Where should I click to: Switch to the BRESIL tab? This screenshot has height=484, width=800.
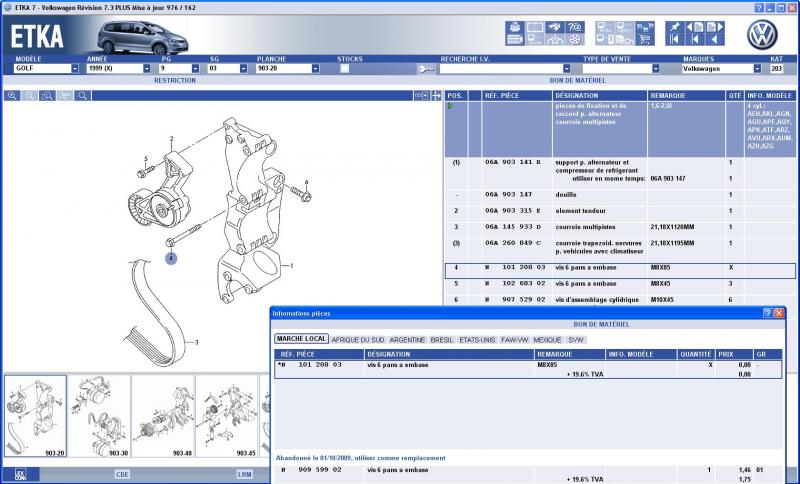[x=442, y=340]
